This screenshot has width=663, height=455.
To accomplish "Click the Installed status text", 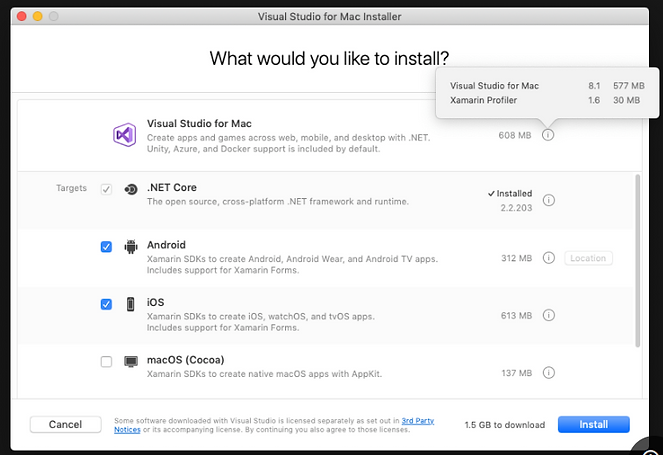I will (510, 193).
